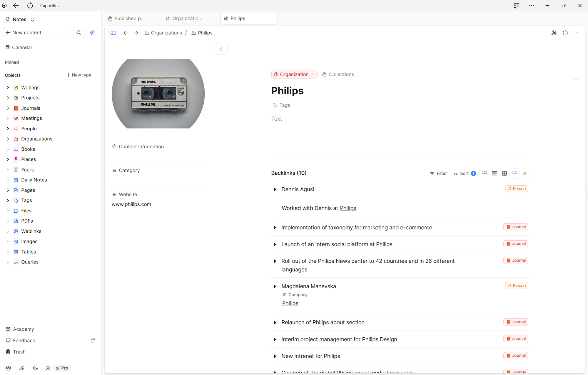The image size is (588, 375).
Task: Click the www.philips.com website value
Action: click(131, 204)
